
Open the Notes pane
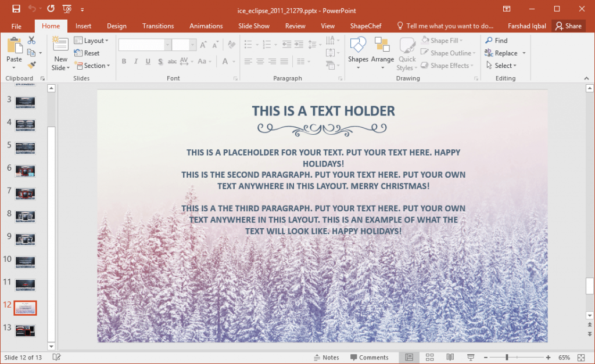tap(326, 357)
